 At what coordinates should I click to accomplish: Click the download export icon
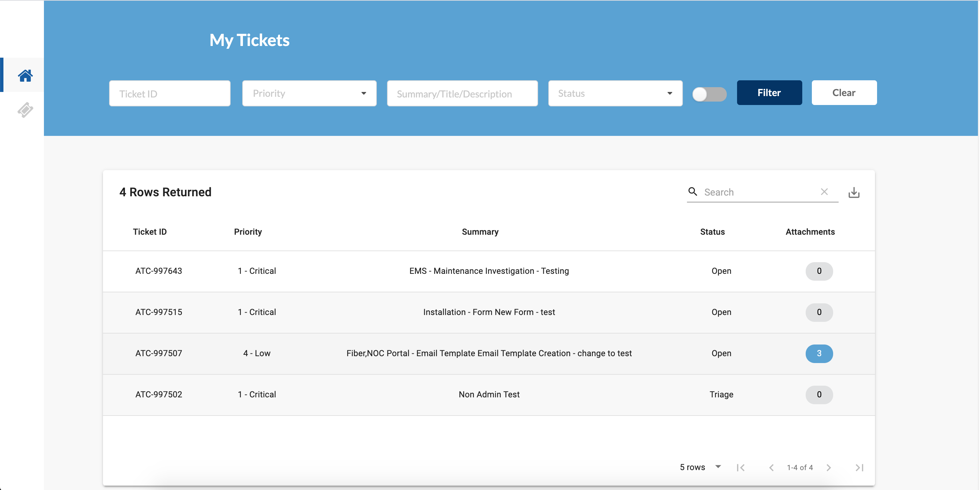[x=854, y=192]
